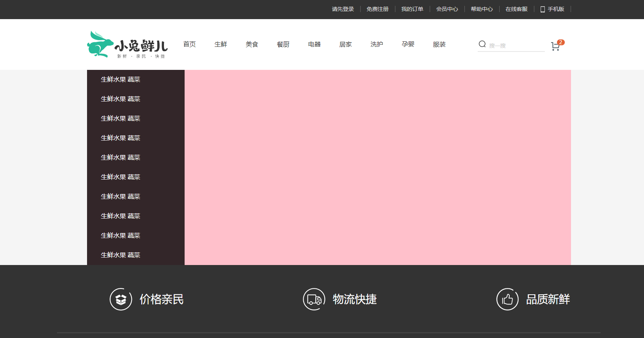Screen dimensions: 644x338
Task: Open the 请先登录 login link
Action: point(343,9)
